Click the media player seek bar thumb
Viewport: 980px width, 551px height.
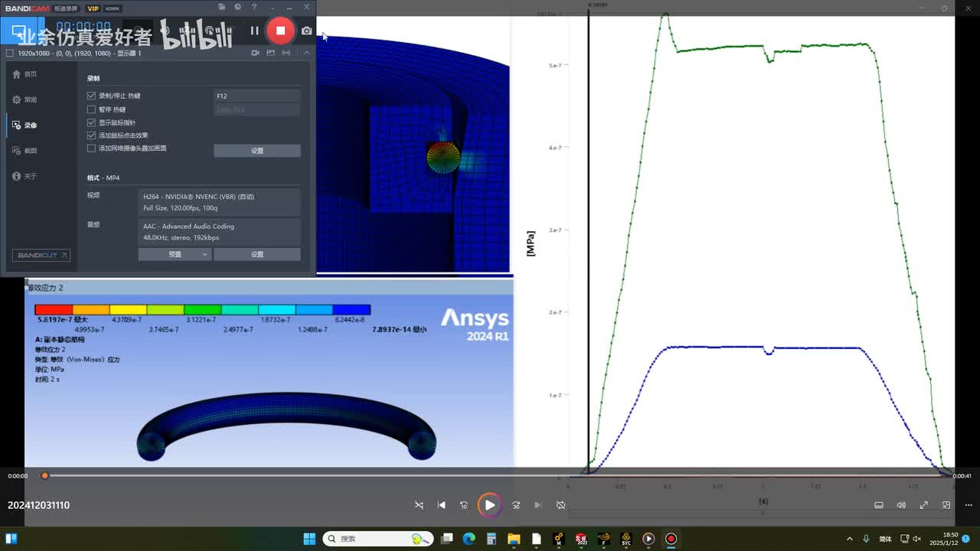[45, 476]
